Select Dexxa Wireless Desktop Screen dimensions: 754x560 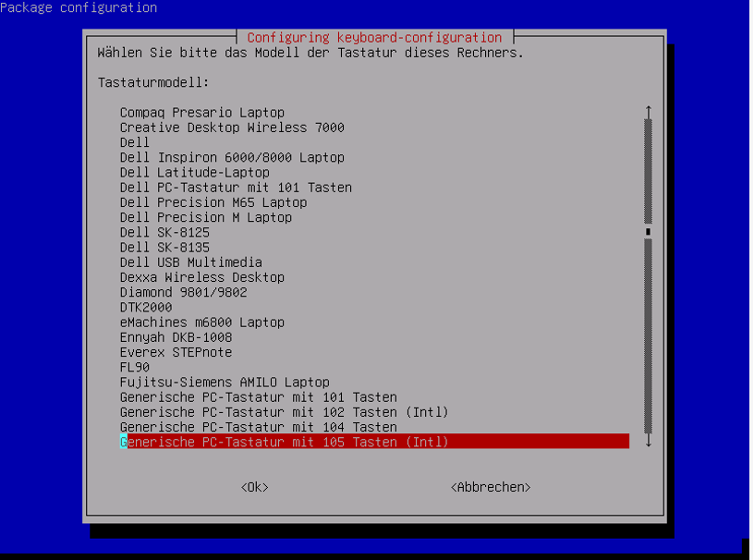[202, 277]
